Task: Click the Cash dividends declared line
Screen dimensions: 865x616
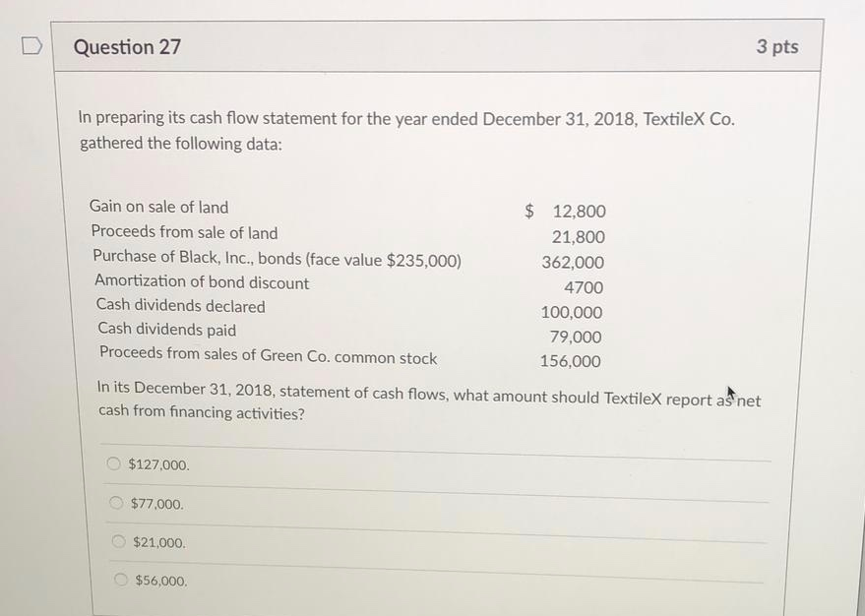Action: (180, 306)
